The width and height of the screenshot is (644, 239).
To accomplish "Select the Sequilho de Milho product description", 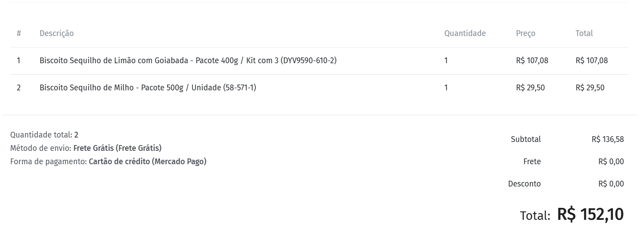I will click(148, 88).
